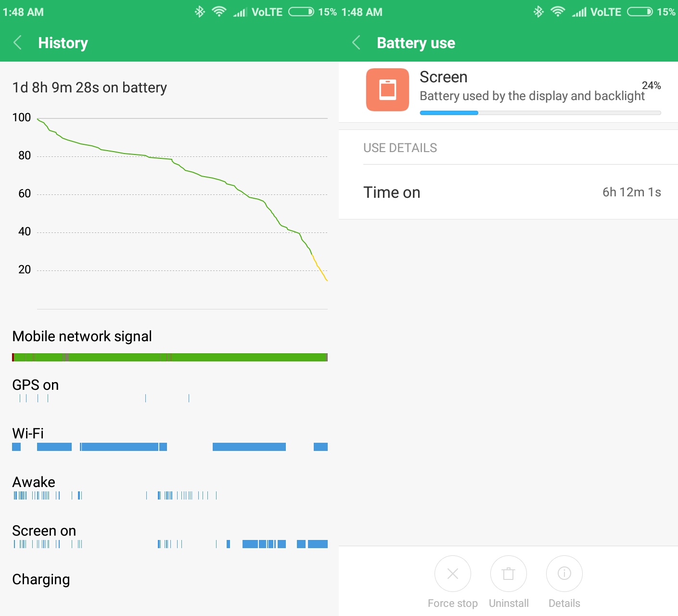Tap the Battery use title
678x616 pixels.
point(416,43)
